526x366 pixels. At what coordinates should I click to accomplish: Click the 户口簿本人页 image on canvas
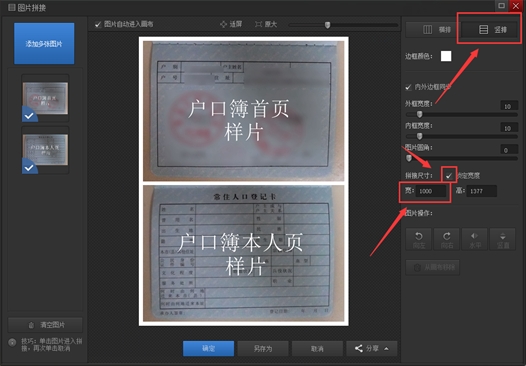244,253
